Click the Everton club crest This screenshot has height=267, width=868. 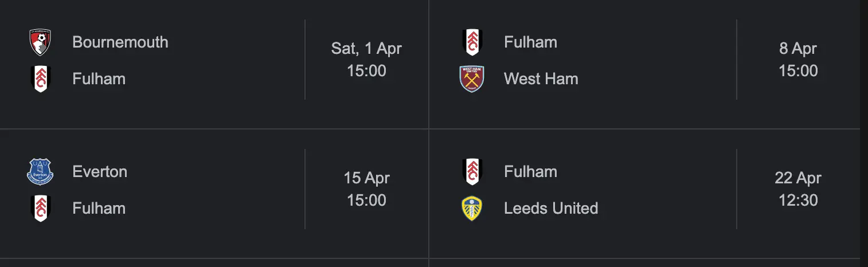pyautogui.click(x=41, y=172)
